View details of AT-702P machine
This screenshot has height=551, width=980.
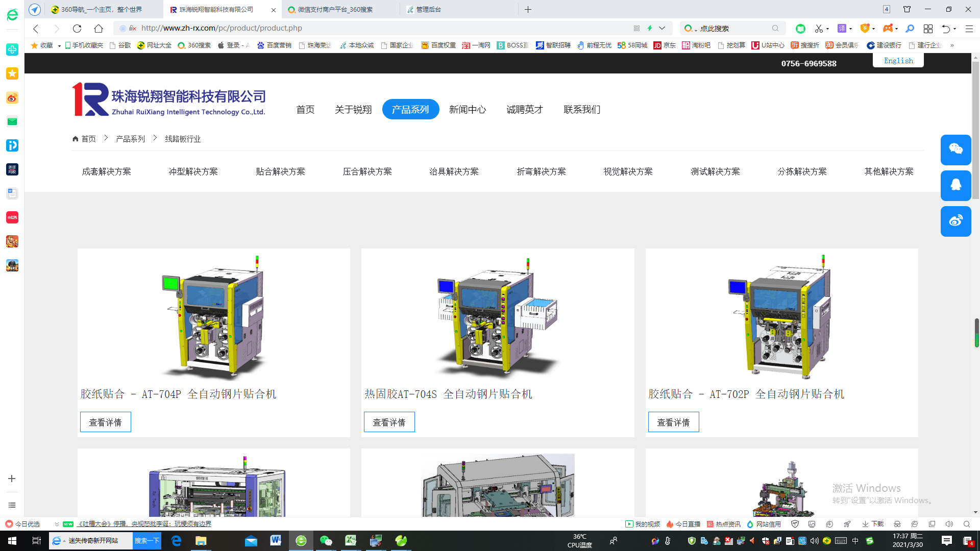tap(673, 422)
